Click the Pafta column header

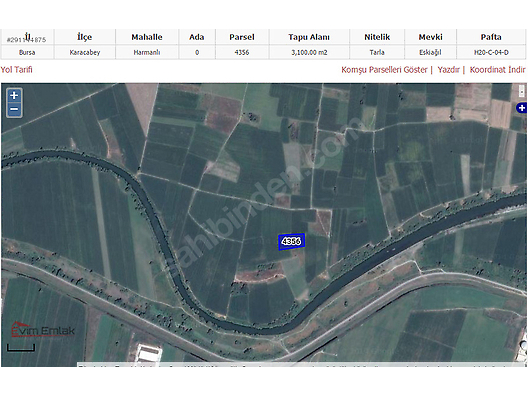pos(491,37)
